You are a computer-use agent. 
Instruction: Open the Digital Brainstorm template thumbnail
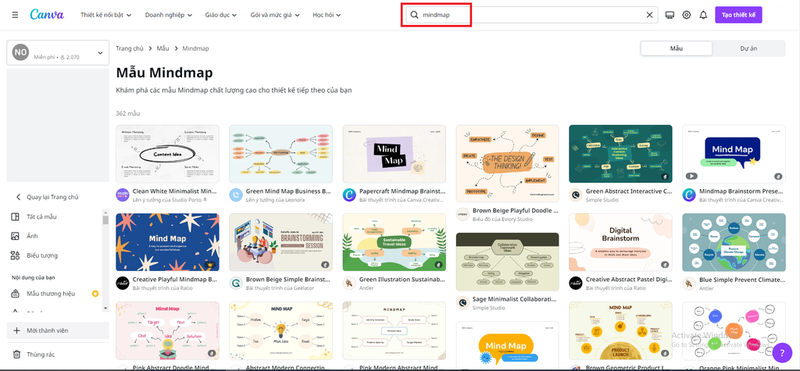pos(620,242)
